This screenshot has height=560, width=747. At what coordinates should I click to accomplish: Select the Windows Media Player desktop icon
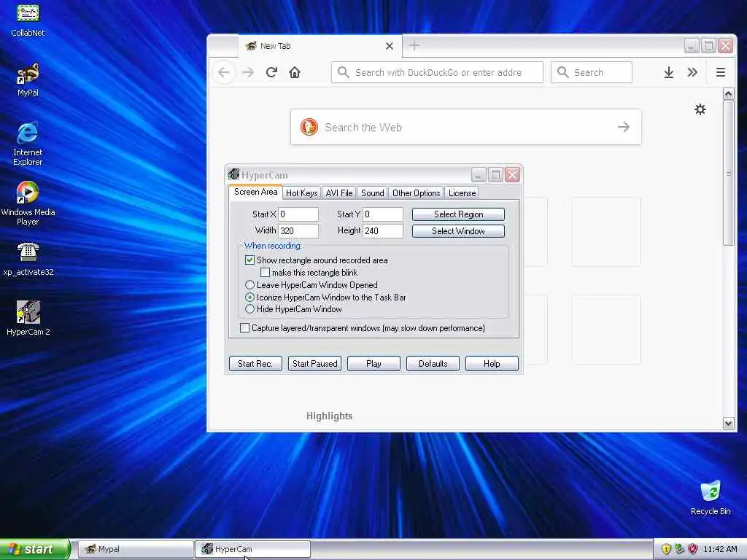28,203
